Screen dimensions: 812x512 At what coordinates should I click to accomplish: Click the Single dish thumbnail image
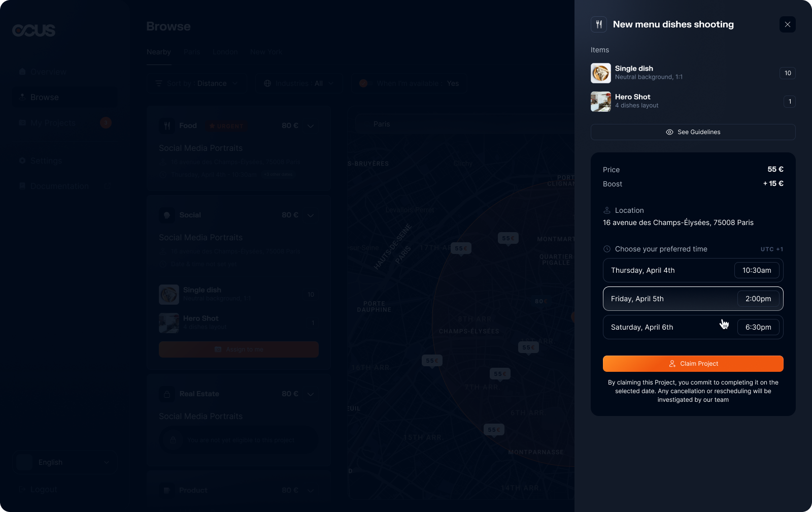pos(601,73)
